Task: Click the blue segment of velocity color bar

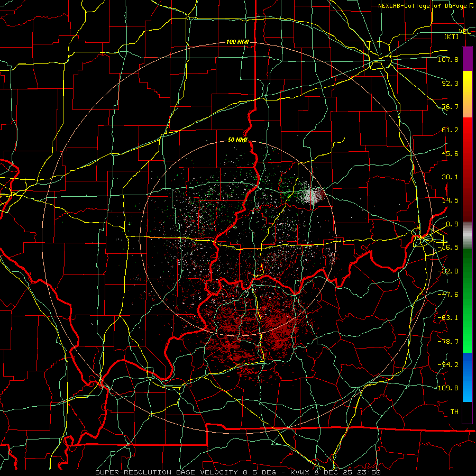Action: coord(467,377)
